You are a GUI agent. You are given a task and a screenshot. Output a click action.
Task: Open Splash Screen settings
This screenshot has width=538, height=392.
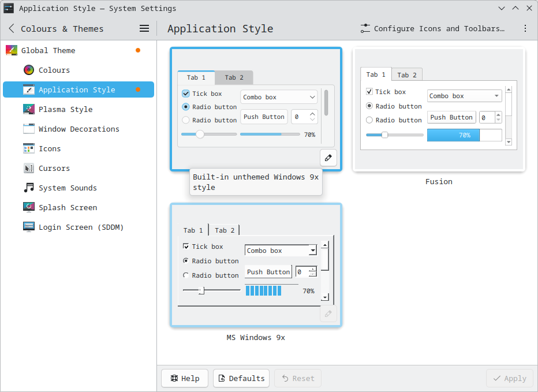(67, 207)
